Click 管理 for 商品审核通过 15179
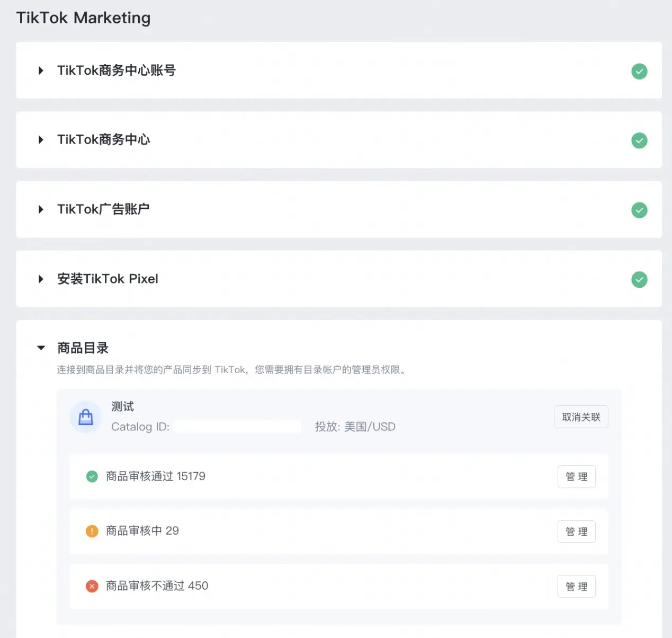The width and height of the screenshot is (672, 638). pyautogui.click(x=576, y=476)
